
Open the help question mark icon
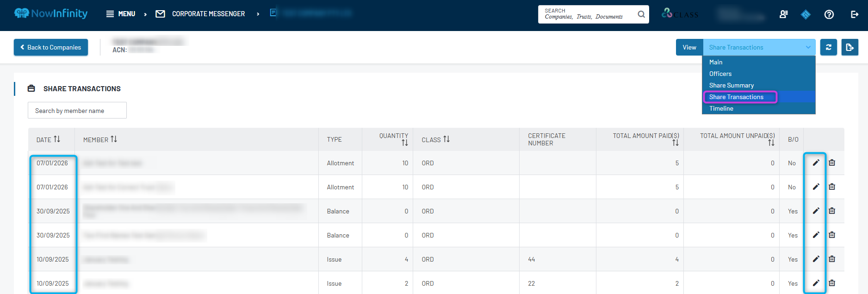pyautogui.click(x=829, y=14)
